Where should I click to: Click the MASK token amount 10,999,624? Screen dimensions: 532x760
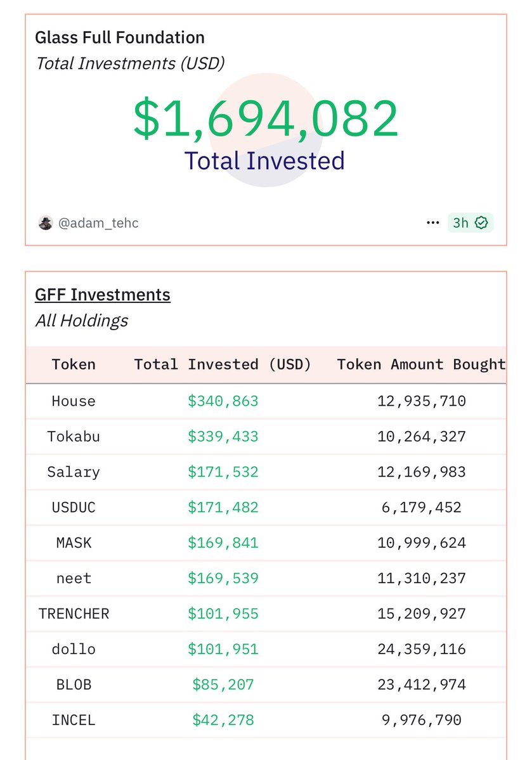coord(422,543)
